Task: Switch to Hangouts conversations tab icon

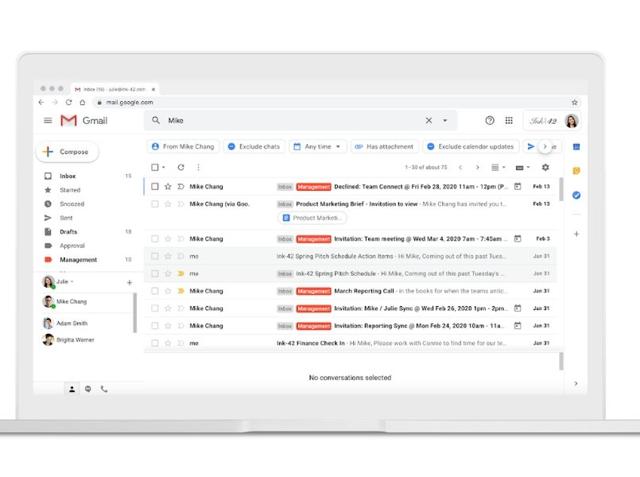Action: 88,389
